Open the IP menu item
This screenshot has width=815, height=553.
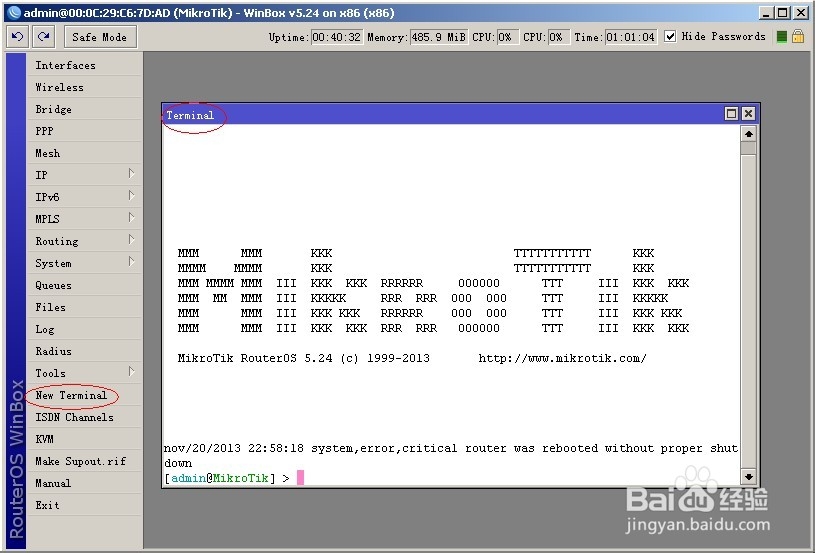pos(84,175)
